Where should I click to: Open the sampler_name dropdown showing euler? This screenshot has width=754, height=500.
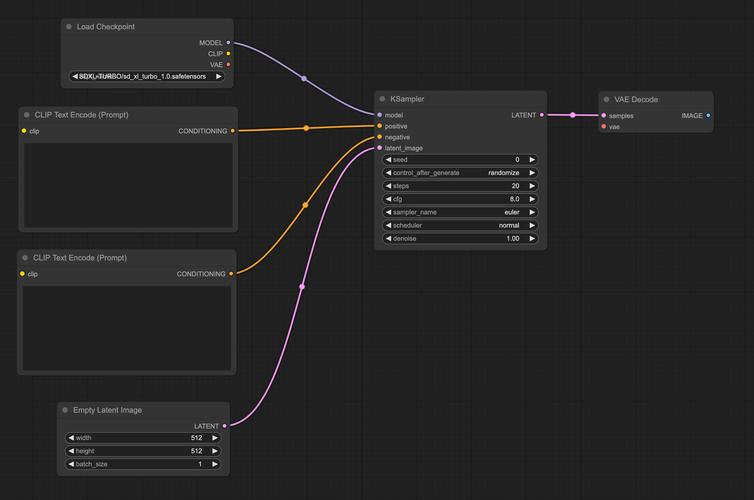(x=460, y=212)
